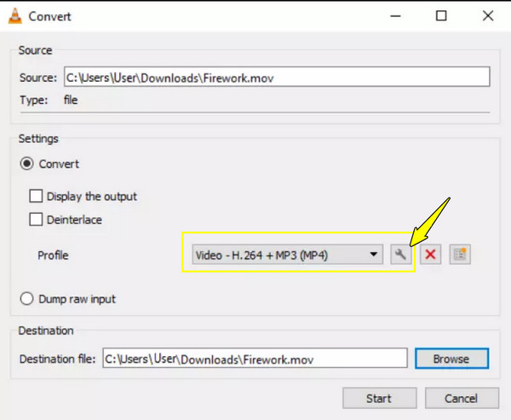Cancel the Convert dialog
Image resolution: width=511 pixels, height=420 pixels.
(x=462, y=398)
